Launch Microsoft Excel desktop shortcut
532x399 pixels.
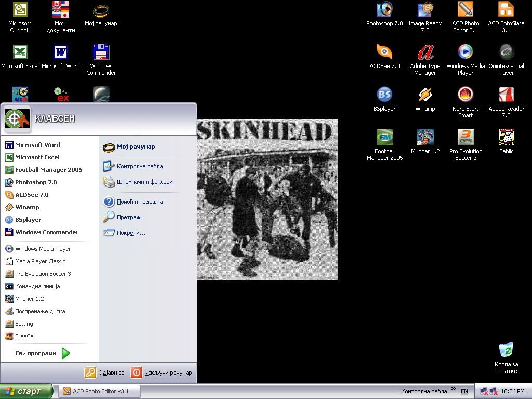click(x=20, y=57)
